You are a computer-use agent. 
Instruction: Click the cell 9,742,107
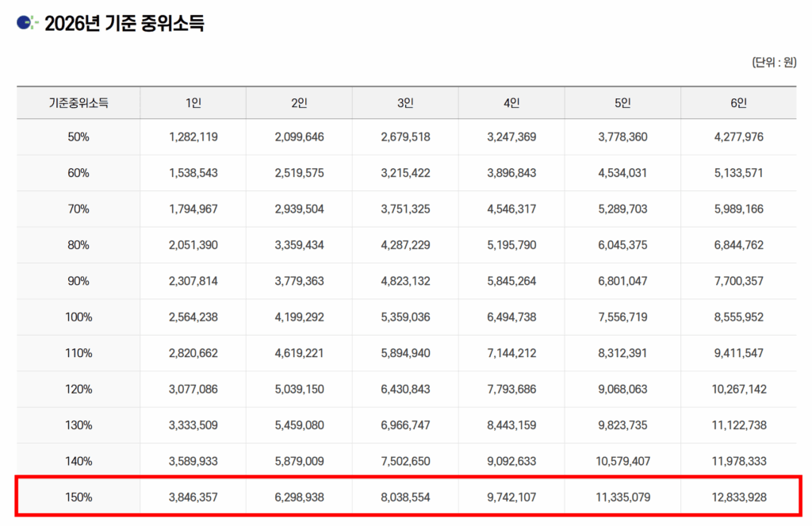tap(511, 497)
